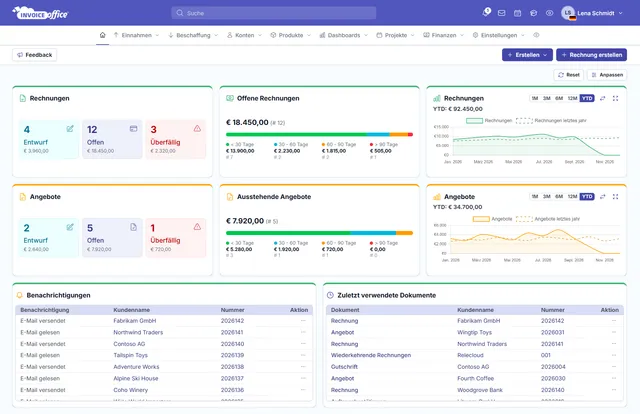Screen dimensions: 640x414
Task: Click the Offene Rechnungen green progress segment
Action: [296, 134]
